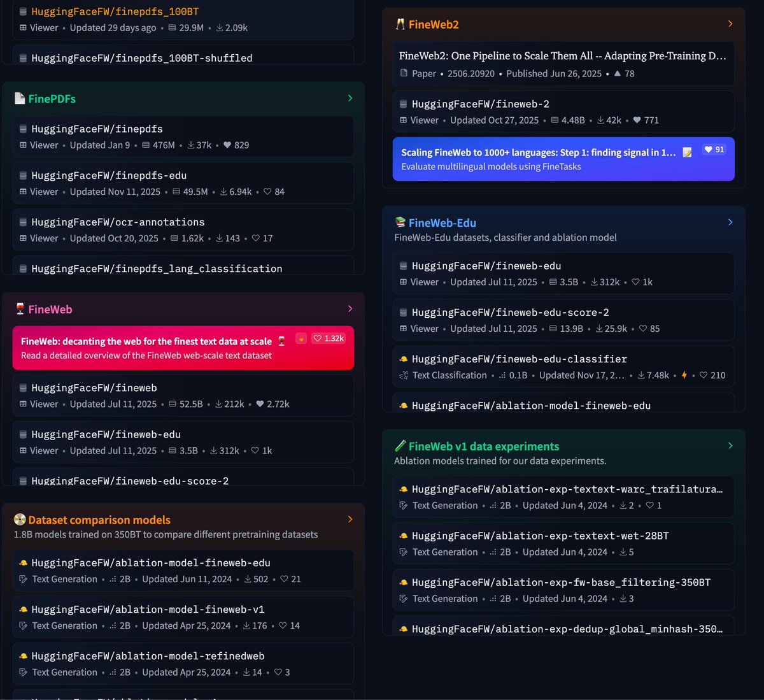
Task: Open the Dataset comparison models collection title
Action: click(99, 520)
